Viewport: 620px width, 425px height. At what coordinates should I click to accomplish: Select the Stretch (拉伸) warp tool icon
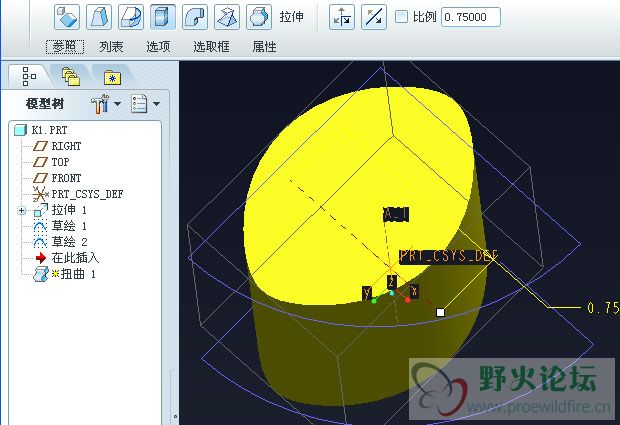[x=163, y=17]
